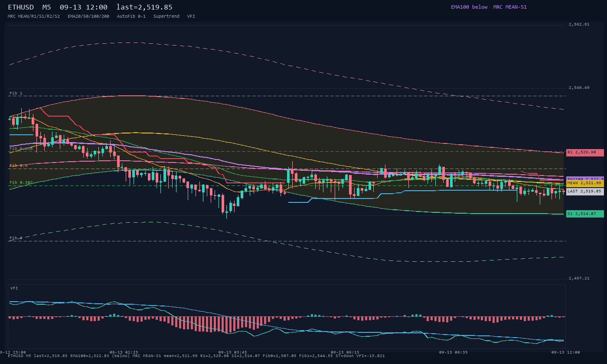Click the 09-13 12:00 timestamp in the title
607x364 pixels.
[84, 7]
